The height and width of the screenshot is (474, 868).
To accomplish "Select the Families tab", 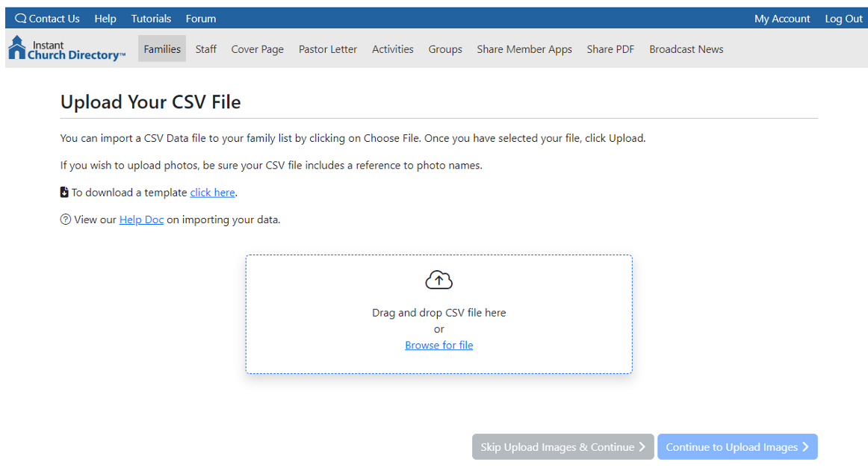I will [x=162, y=49].
